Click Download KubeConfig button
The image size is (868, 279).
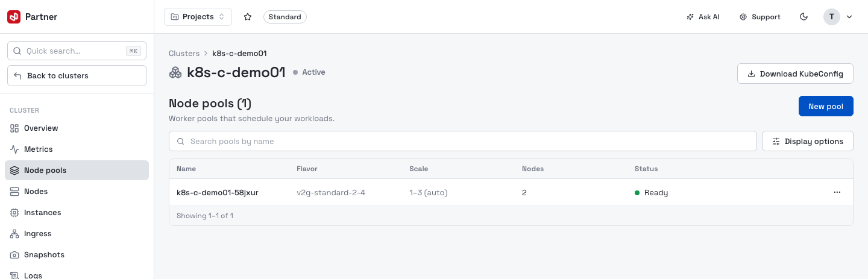[795, 74]
